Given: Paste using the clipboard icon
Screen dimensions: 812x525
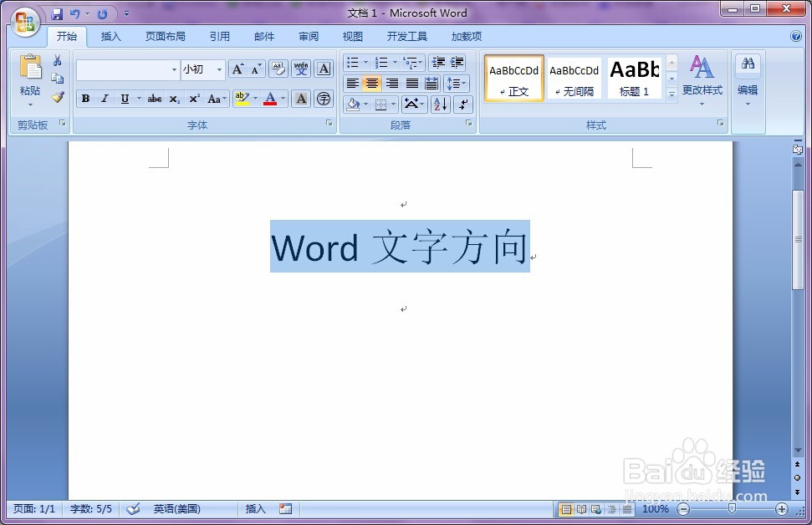Looking at the screenshot, I should click(x=30, y=69).
